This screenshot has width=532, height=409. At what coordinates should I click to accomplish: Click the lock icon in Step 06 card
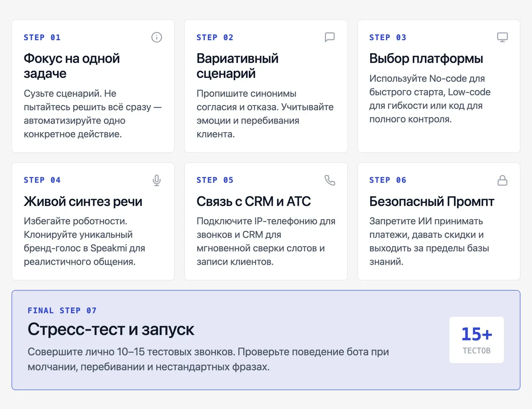[x=502, y=180]
